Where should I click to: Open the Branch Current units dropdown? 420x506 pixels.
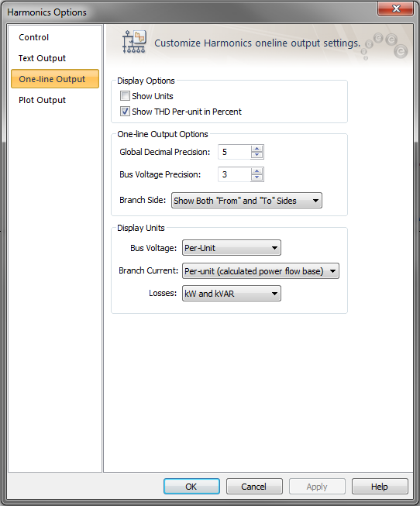[260, 270]
